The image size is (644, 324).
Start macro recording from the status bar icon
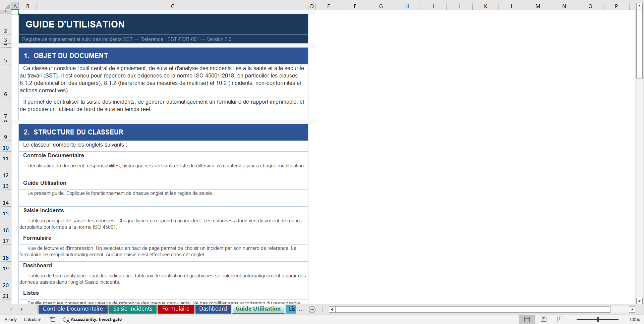[53, 319]
